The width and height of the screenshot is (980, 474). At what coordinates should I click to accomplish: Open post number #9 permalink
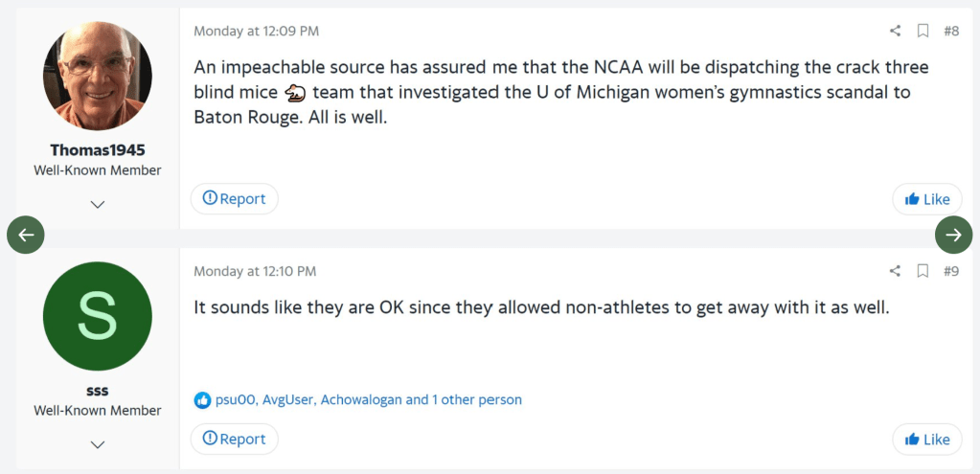[x=950, y=271]
